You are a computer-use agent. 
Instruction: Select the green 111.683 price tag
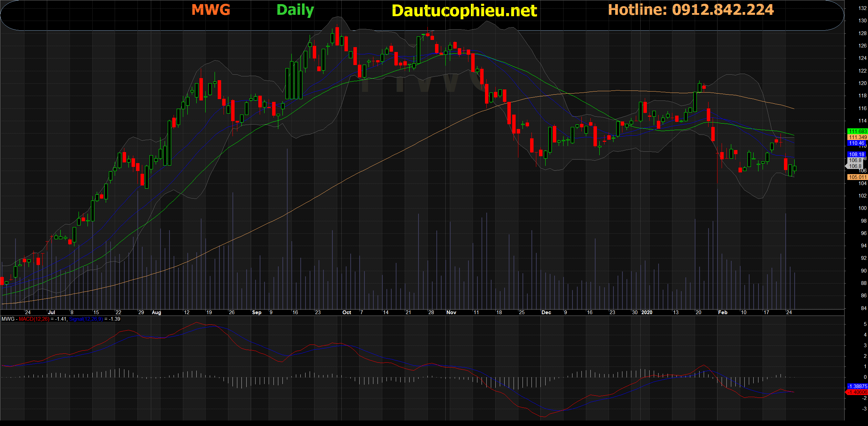point(857,131)
